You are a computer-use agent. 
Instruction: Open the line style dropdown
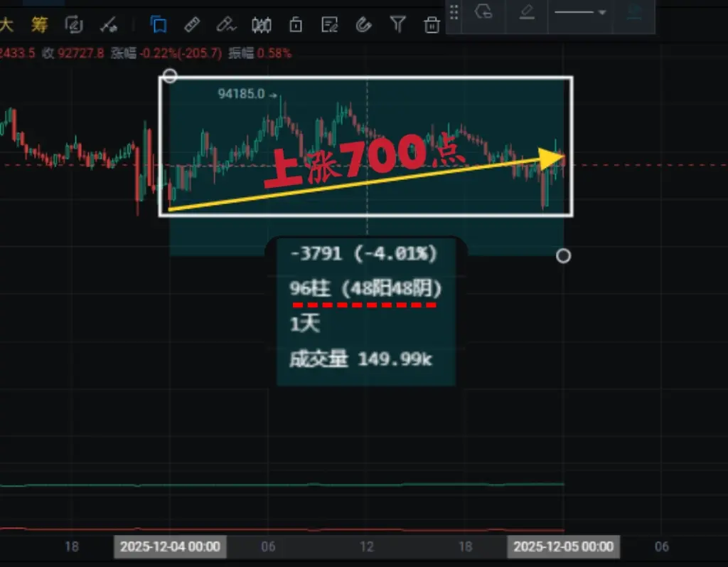coord(580,13)
